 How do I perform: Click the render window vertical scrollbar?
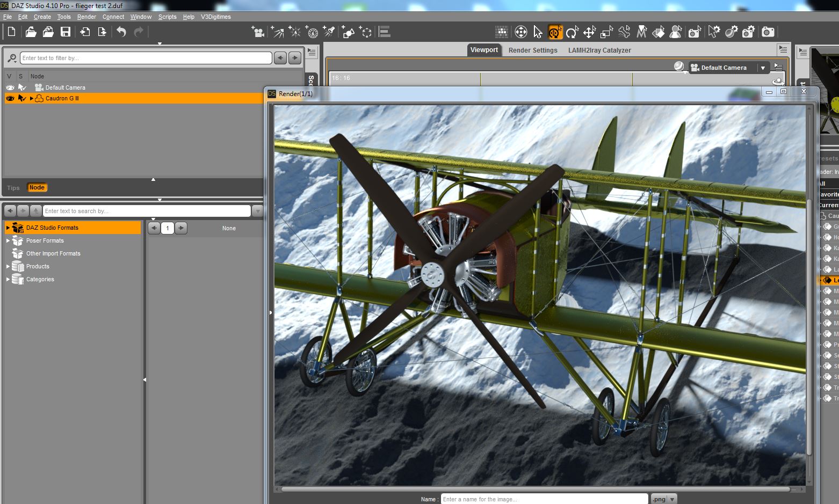click(809, 327)
